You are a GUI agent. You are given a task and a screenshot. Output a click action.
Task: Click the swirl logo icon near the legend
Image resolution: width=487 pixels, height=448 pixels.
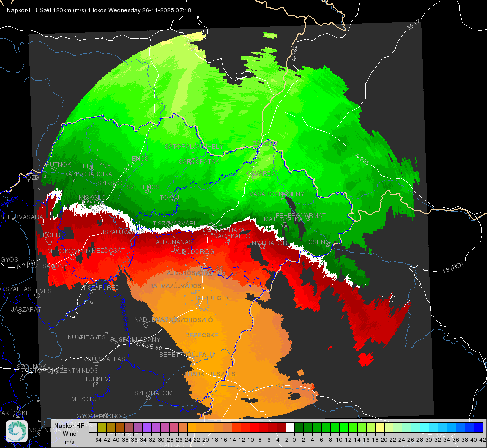17,431
